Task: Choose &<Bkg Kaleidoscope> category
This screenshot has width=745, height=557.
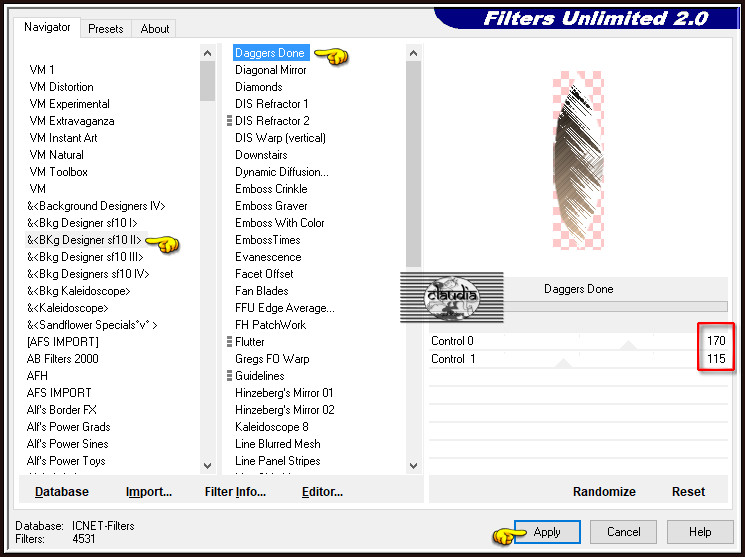Action: click(x=78, y=291)
